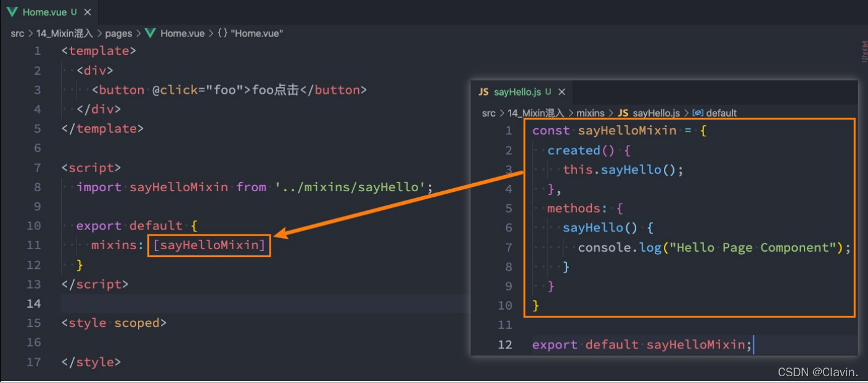This screenshot has width=868, height=383.
Task: Open '14_Mixin混入' breadcrumb in Home.vue editor
Action: [x=64, y=33]
